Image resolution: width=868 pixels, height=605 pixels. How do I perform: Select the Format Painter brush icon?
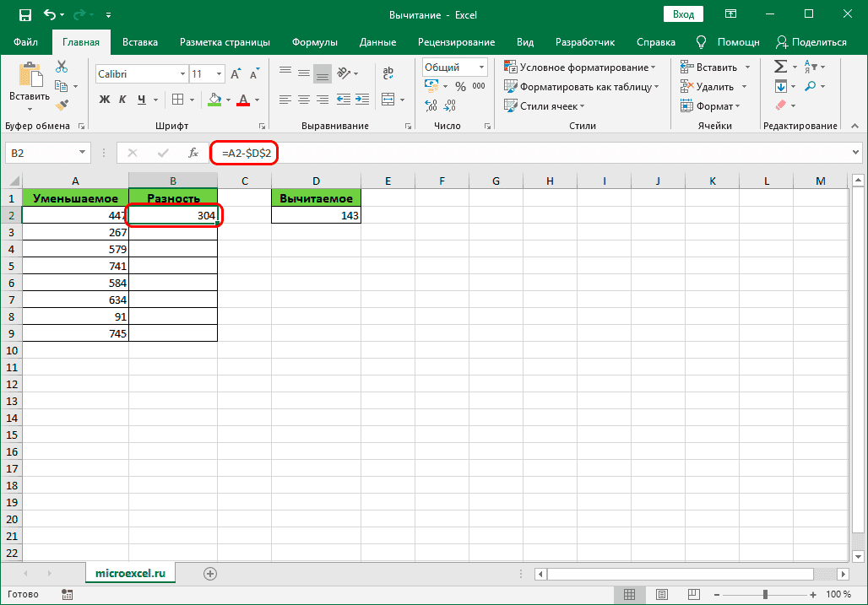(62, 105)
